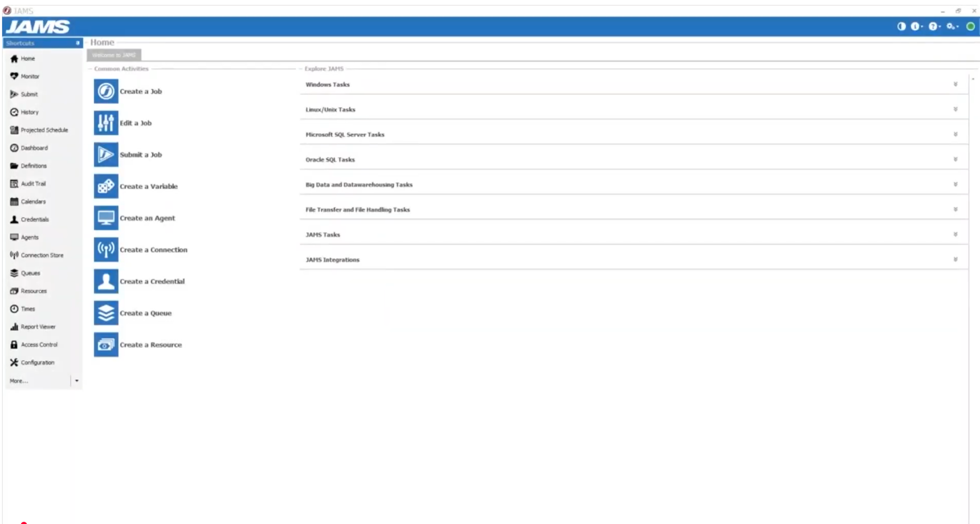
Task: Switch to the Welcome to JAMS tab
Action: [113, 55]
